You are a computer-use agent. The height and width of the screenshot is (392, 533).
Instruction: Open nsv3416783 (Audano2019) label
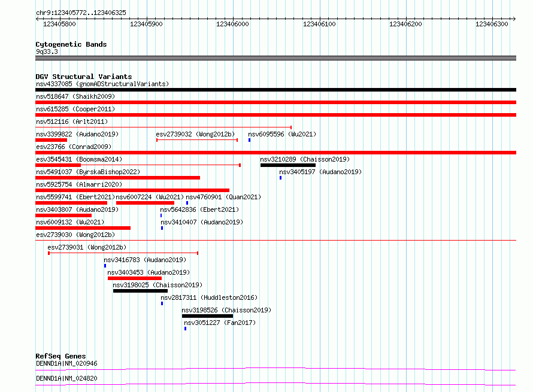tap(145, 260)
